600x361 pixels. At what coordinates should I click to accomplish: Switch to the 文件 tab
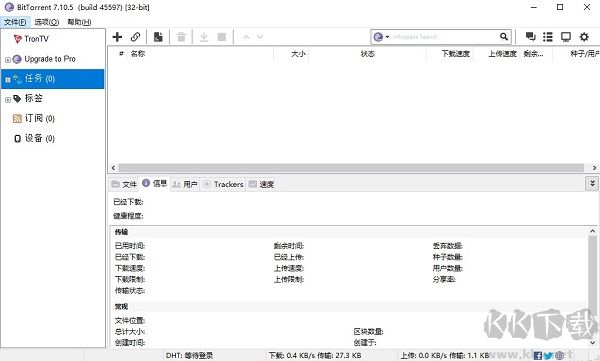coord(124,184)
